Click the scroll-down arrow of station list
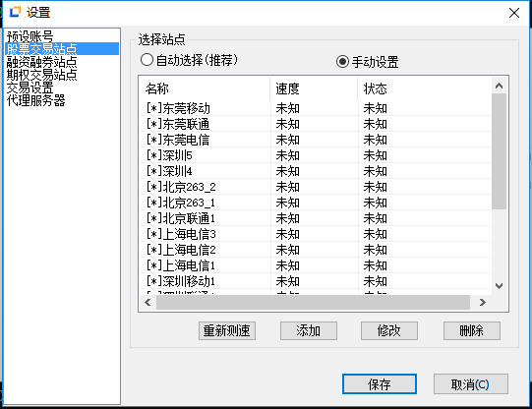The height and width of the screenshot is (409, 532). (499, 286)
